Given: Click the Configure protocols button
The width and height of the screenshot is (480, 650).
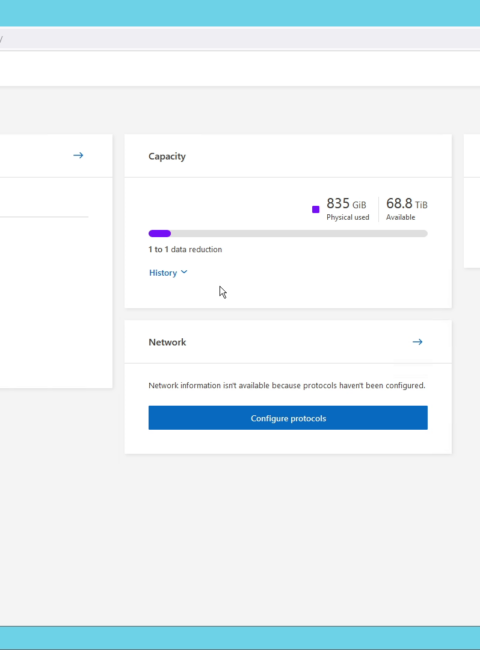Looking at the screenshot, I should [288, 418].
